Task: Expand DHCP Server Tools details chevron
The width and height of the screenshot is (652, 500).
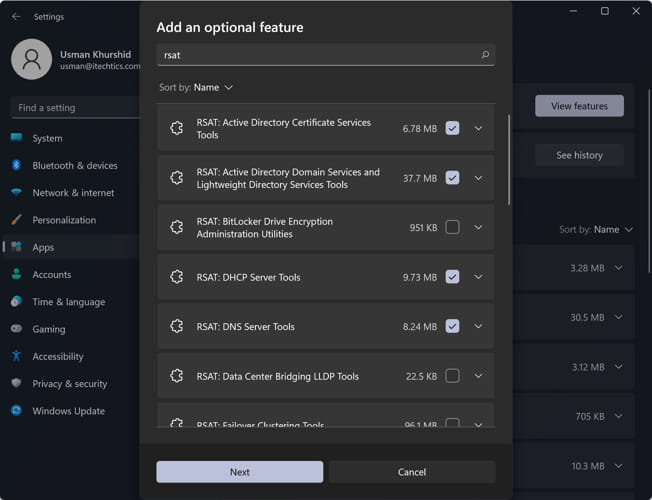Action: [478, 277]
